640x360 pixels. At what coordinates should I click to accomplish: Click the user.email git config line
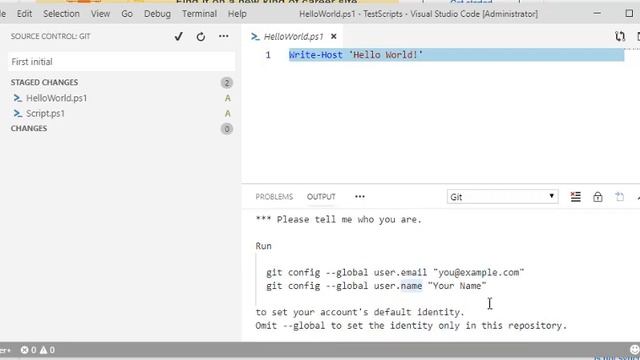point(395,272)
